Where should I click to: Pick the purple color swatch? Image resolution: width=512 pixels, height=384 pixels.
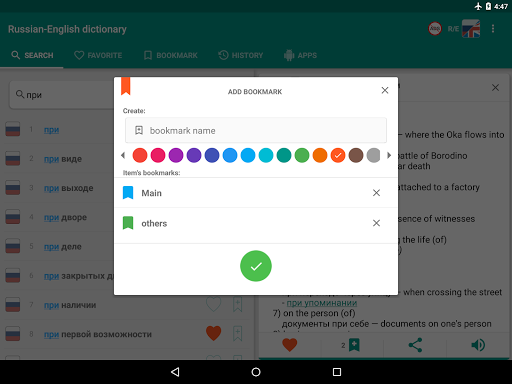(x=176, y=155)
